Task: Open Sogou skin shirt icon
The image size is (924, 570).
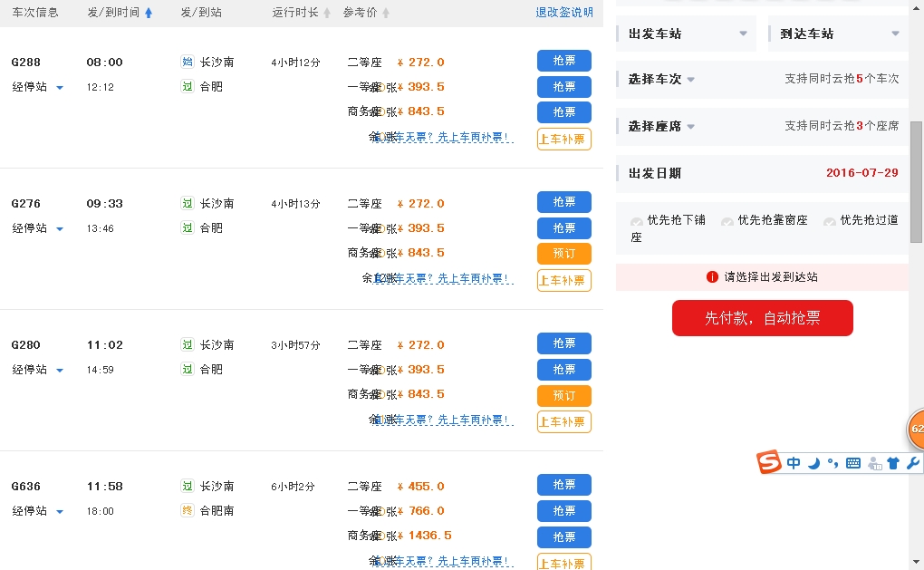Action: (x=893, y=463)
